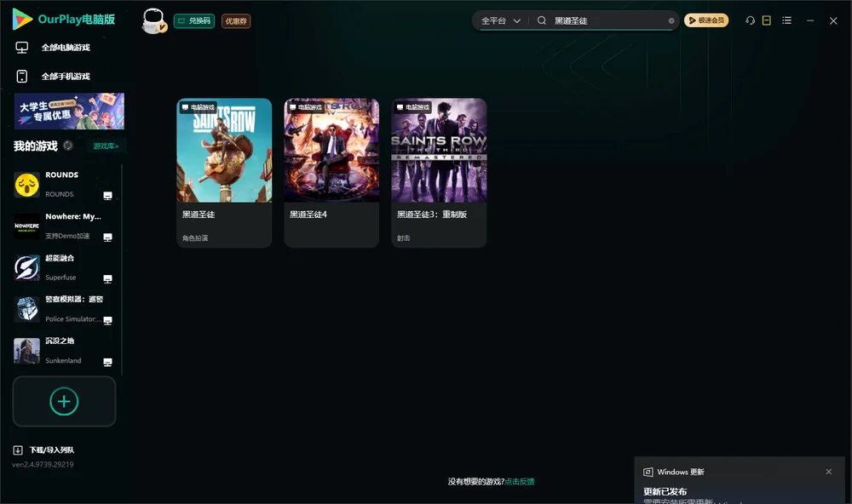Open the 优惠券 coupon button
Viewport: 852px width, 504px height.
(236, 20)
